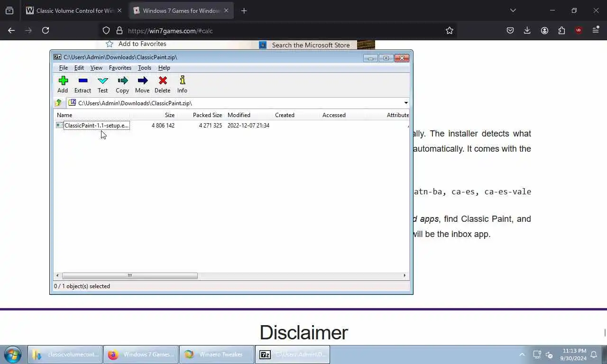This screenshot has width=607, height=364.
Task: Open the Windows Start button
Action: click(13, 355)
